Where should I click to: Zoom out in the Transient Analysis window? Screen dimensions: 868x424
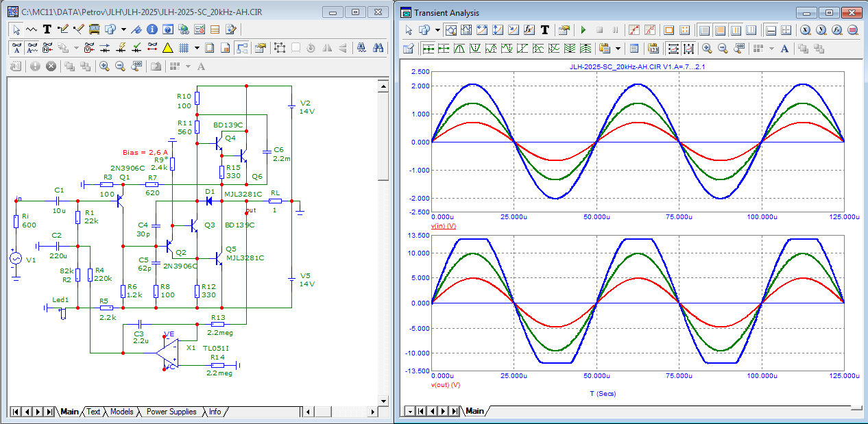[722, 49]
